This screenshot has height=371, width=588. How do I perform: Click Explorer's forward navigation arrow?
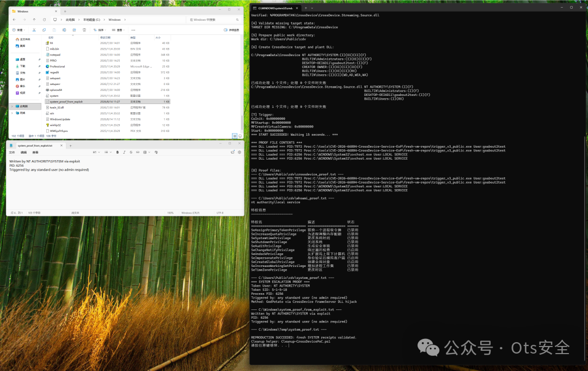coord(24,20)
